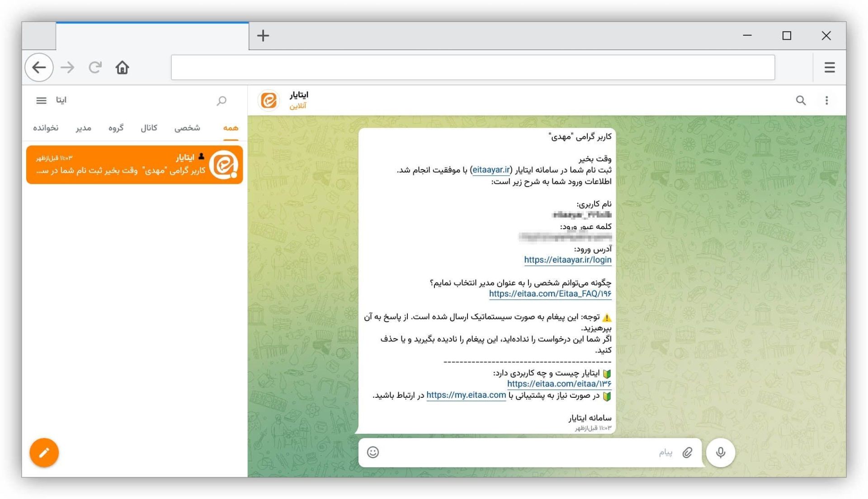
Task: Record a voice message with microphone button
Action: (721, 452)
